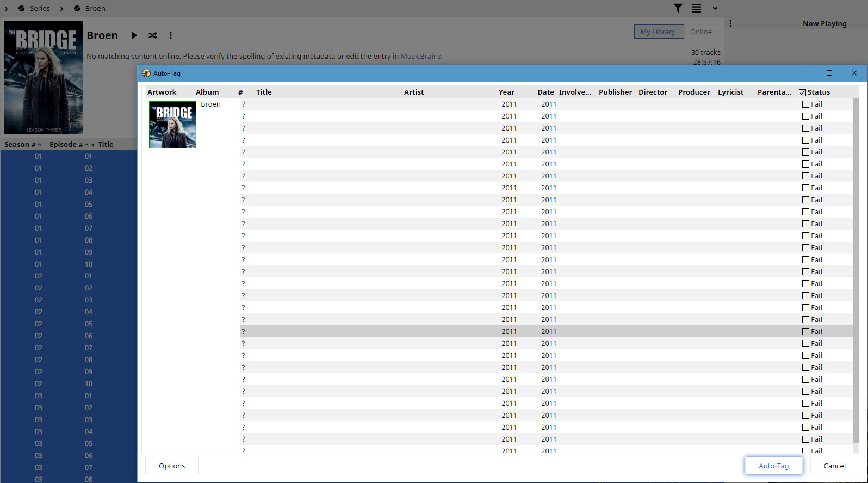Select the Bridge artwork thumbnail in dialog
Image resolution: width=868 pixels, height=483 pixels.
(x=172, y=125)
